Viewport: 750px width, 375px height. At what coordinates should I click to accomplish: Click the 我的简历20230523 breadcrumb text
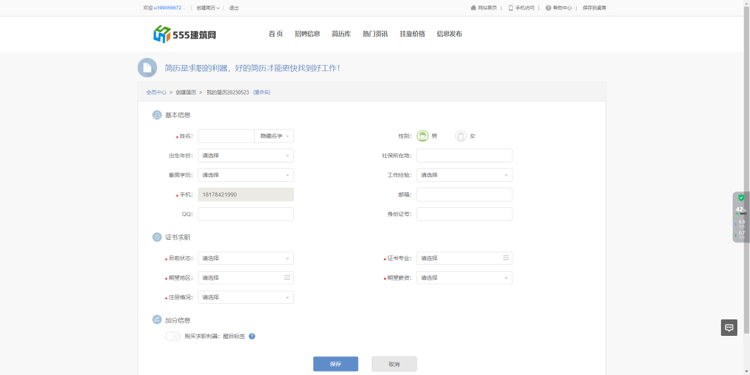pyautogui.click(x=228, y=92)
